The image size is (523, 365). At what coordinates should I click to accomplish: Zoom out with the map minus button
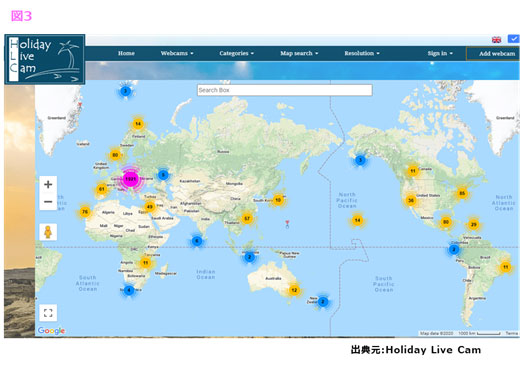(48, 202)
